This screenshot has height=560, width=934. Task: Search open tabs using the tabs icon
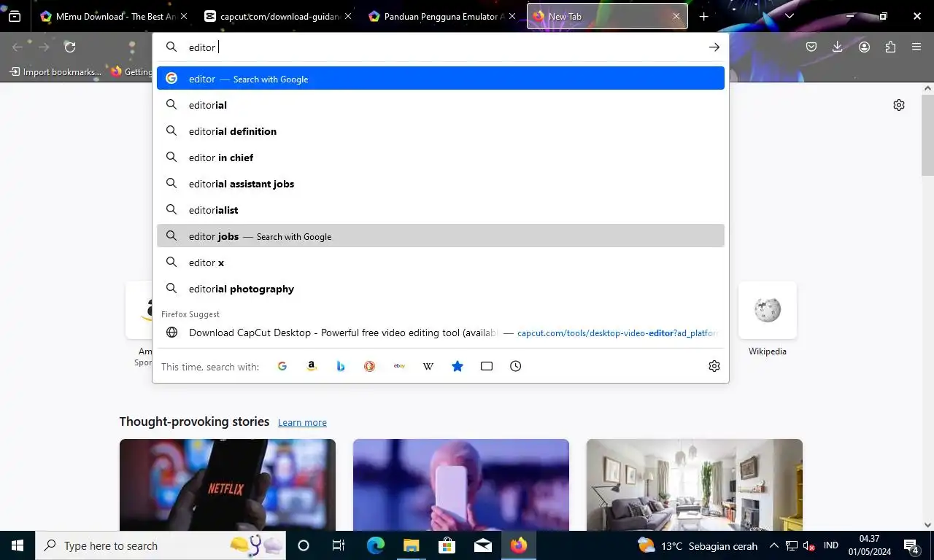487,366
